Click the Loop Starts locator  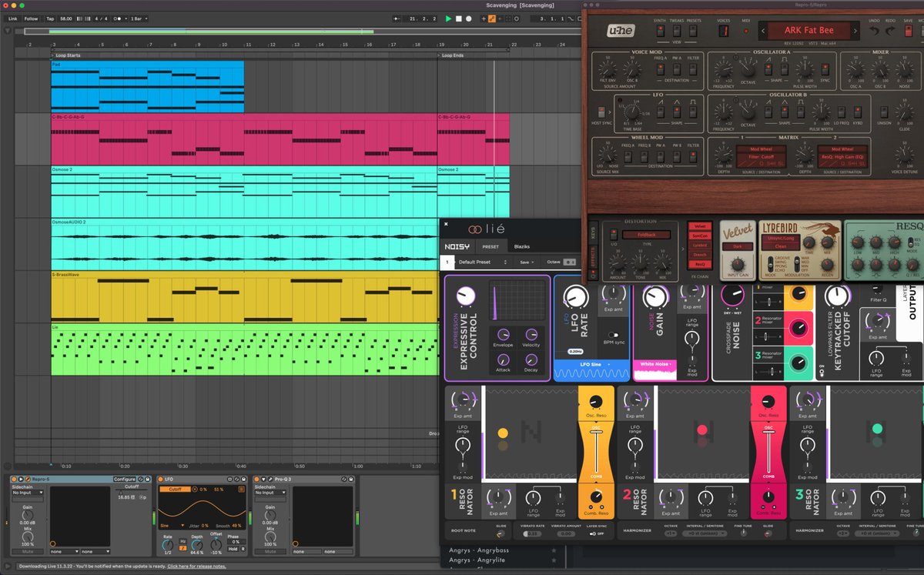68,55
